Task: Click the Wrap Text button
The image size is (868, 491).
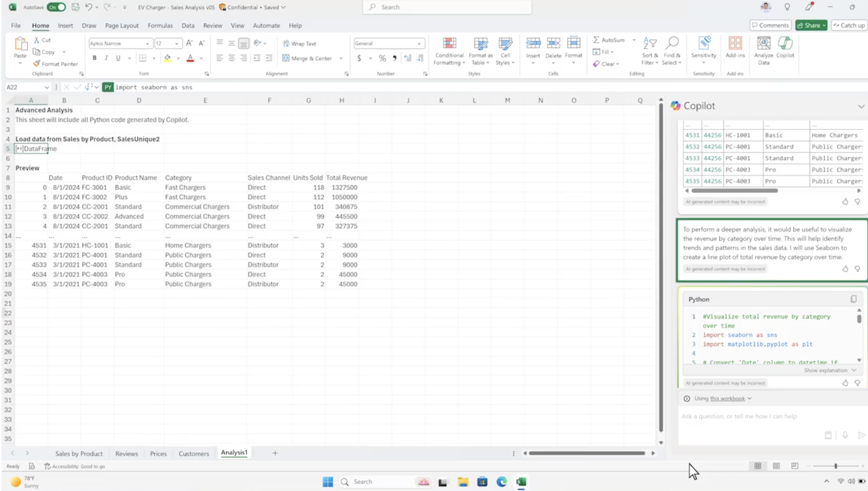Action: 299,44
